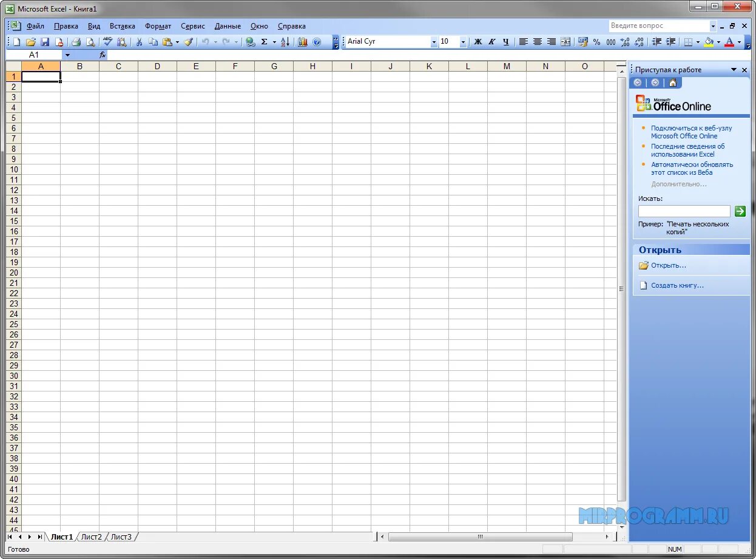
Task: Click the Permission icon in toolbar
Action: click(x=59, y=42)
